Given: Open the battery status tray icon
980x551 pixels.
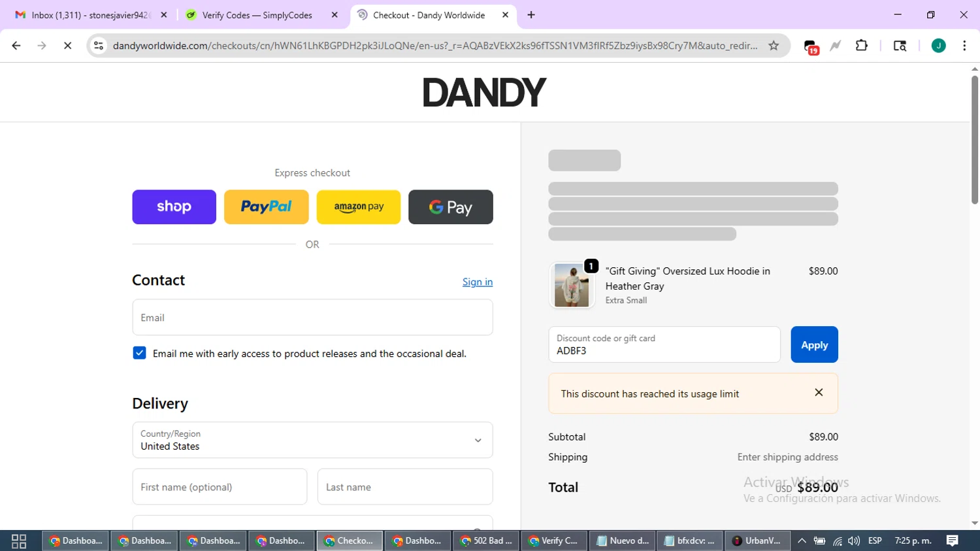Looking at the screenshot, I should coord(819,541).
